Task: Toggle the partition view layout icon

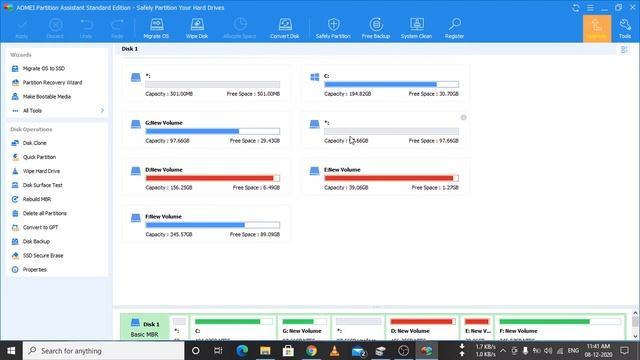Action: 624,50
